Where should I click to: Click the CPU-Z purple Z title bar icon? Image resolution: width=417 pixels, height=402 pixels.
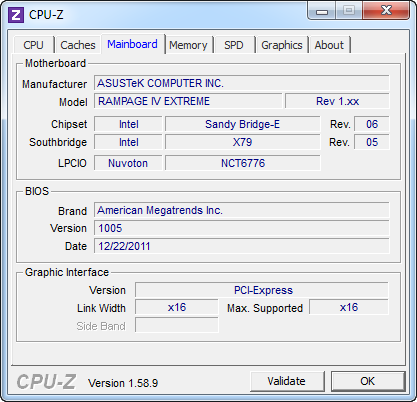coord(16,15)
